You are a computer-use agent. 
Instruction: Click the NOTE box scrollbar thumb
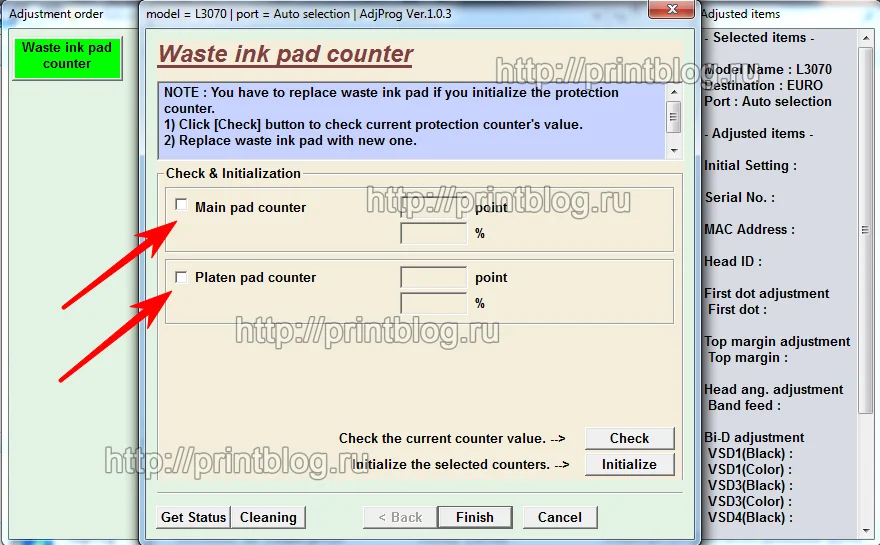674,117
